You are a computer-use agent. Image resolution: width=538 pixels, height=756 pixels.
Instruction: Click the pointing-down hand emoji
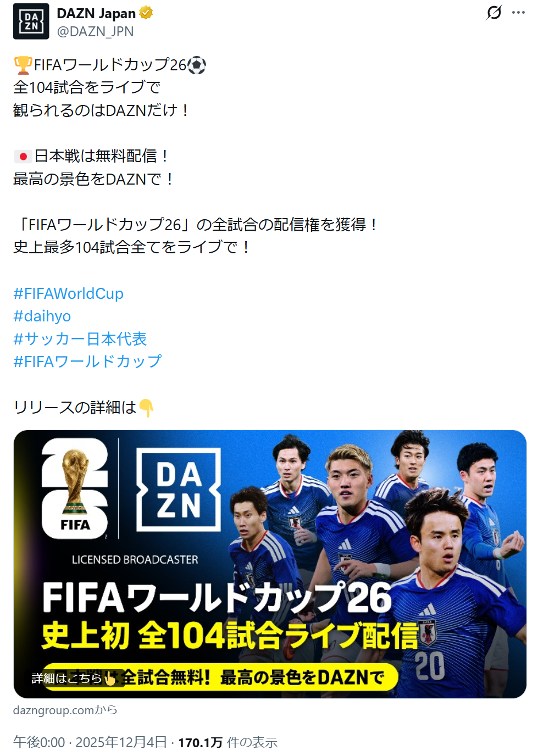pyautogui.click(x=146, y=408)
